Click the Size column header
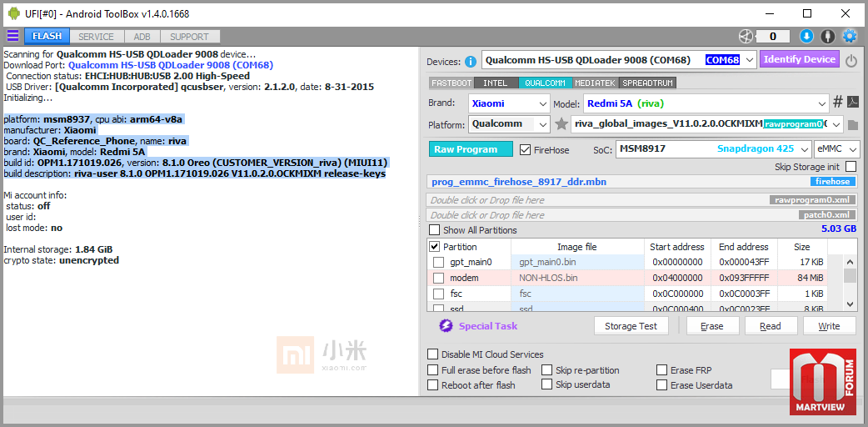 (x=802, y=247)
